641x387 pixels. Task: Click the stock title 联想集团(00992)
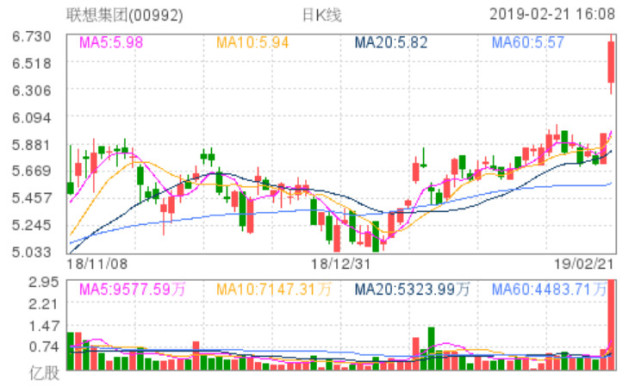(125, 15)
